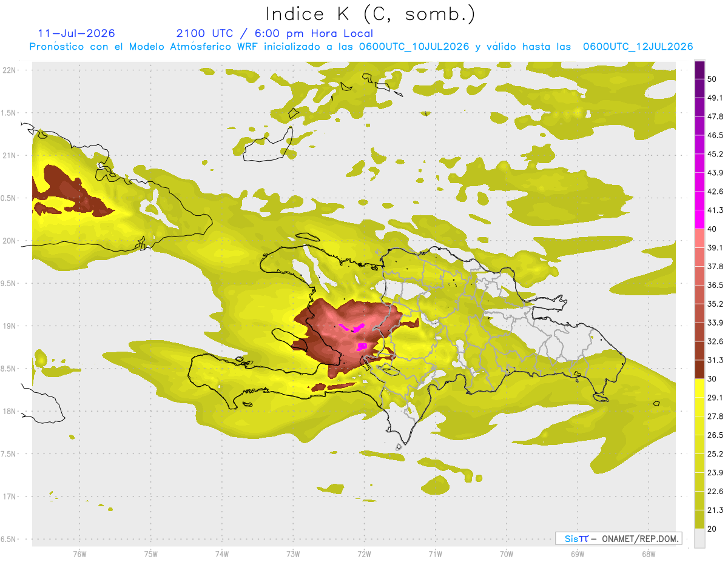The height and width of the screenshot is (562, 728).
Task: Click legend value "50"
Action: click(x=712, y=79)
